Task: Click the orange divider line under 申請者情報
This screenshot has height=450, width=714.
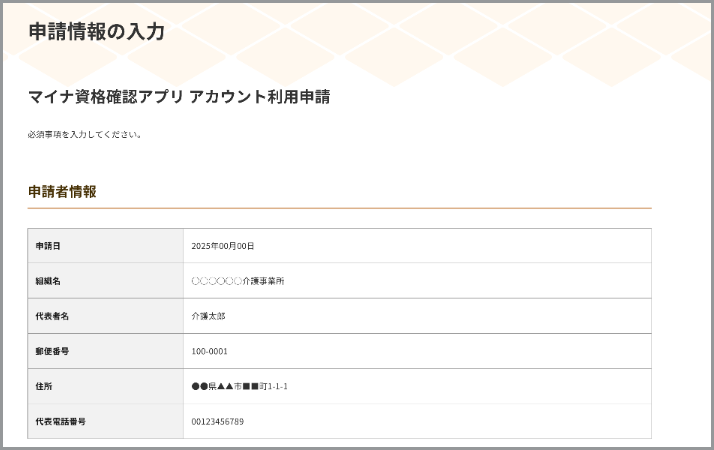Action: (340, 208)
